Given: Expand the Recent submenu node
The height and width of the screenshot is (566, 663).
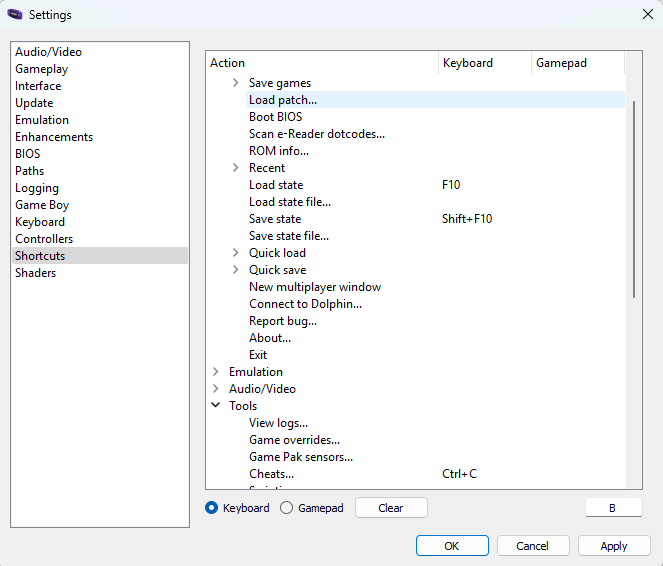Looking at the screenshot, I should 235,168.
